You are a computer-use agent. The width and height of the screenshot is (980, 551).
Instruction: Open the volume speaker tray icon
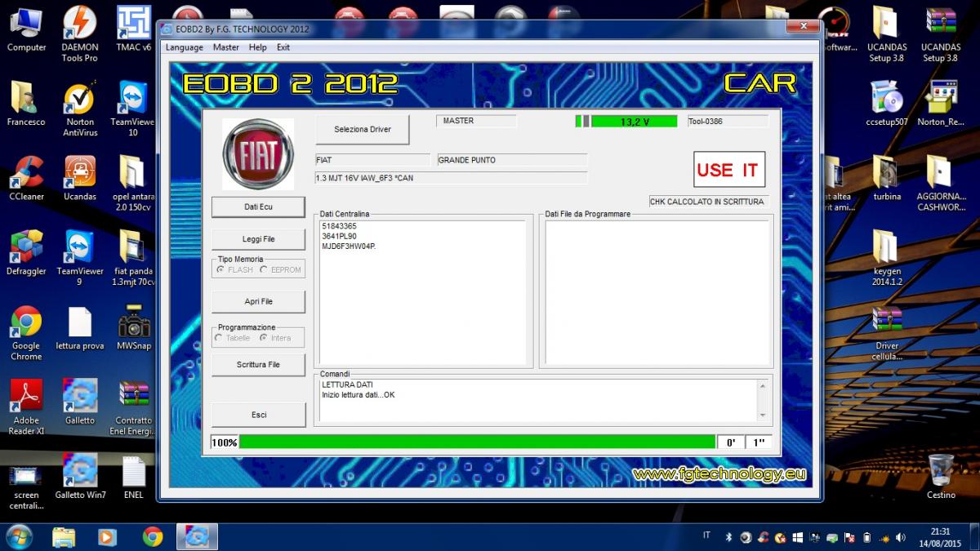click(901, 537)
